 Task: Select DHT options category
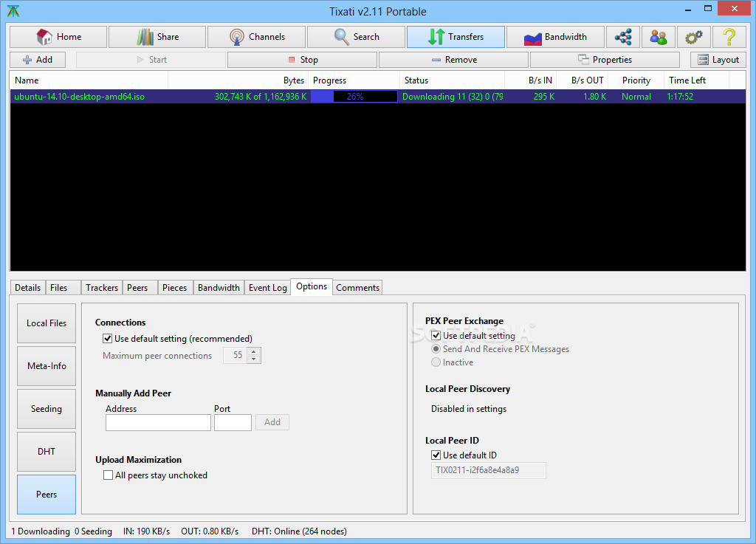[x=47, y=452]
